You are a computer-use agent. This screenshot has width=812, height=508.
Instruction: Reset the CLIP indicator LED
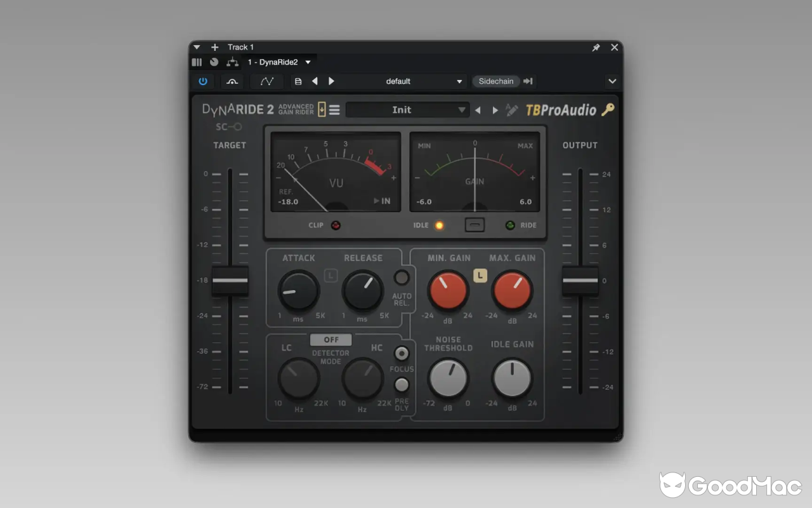(336, 225)
